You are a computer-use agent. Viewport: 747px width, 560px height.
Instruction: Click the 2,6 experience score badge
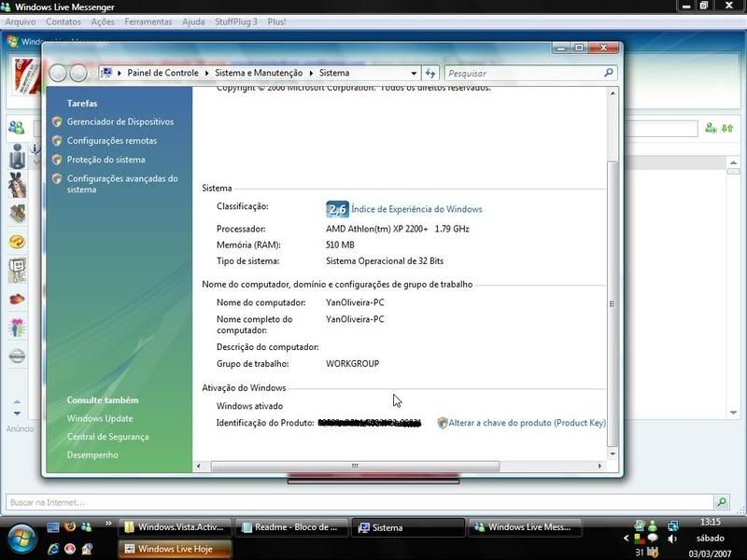click(337, 209)
